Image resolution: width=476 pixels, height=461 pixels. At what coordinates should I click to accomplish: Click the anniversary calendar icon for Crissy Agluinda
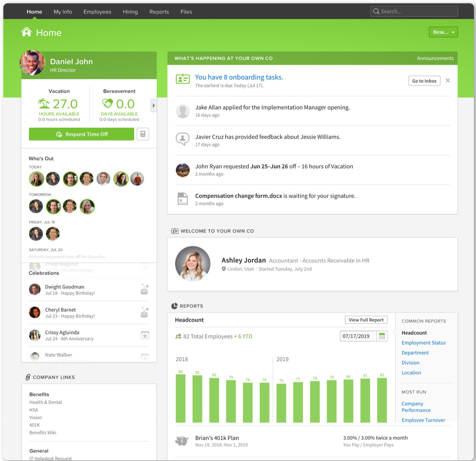coord(145,335)
